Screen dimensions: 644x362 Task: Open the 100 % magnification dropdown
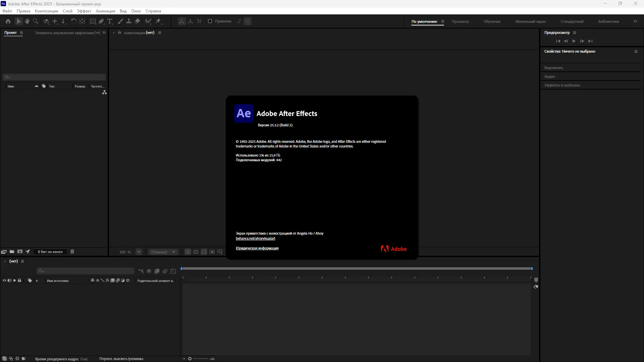[x=139, y=252]
